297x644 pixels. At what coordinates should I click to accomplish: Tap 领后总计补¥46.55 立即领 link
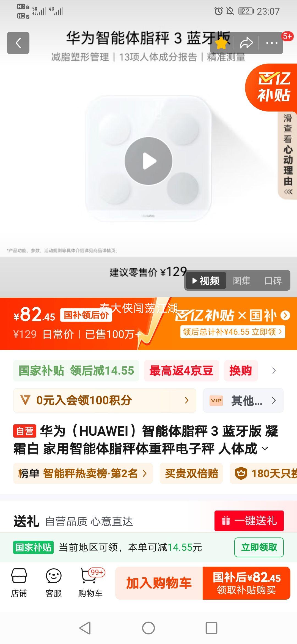pyautogui.click(x=233, y=332)
